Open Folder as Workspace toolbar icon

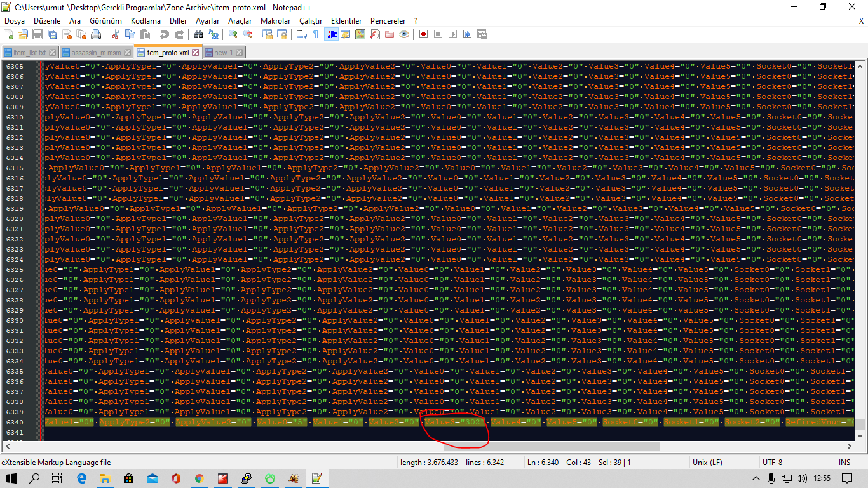pos(389,34)
